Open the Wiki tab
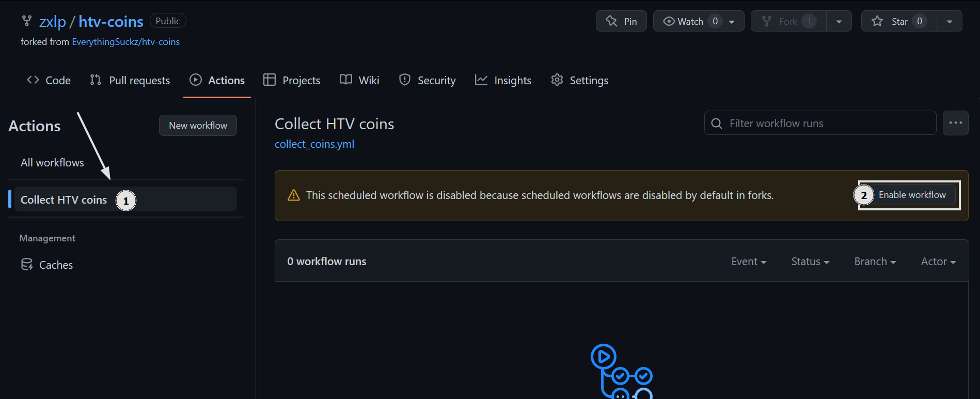This screenshot has height=399, width=980. click(359, 80)
